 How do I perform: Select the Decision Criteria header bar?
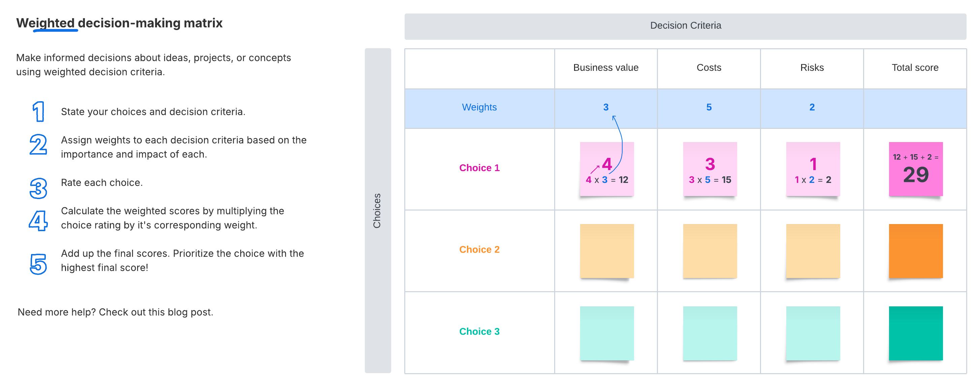click(x=685, y=26)
